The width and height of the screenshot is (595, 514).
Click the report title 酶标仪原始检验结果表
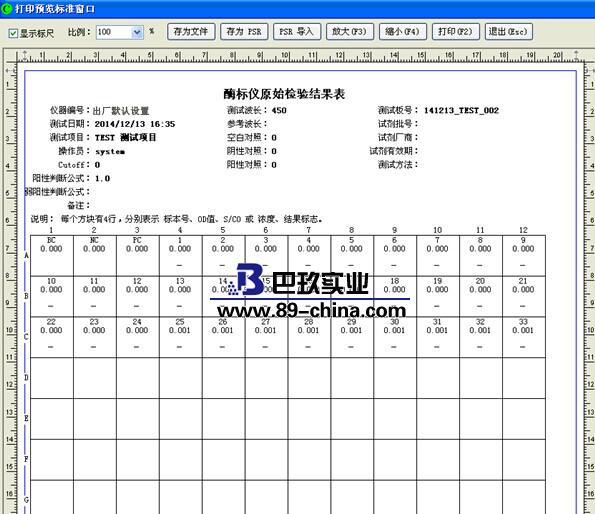[284, 94]
